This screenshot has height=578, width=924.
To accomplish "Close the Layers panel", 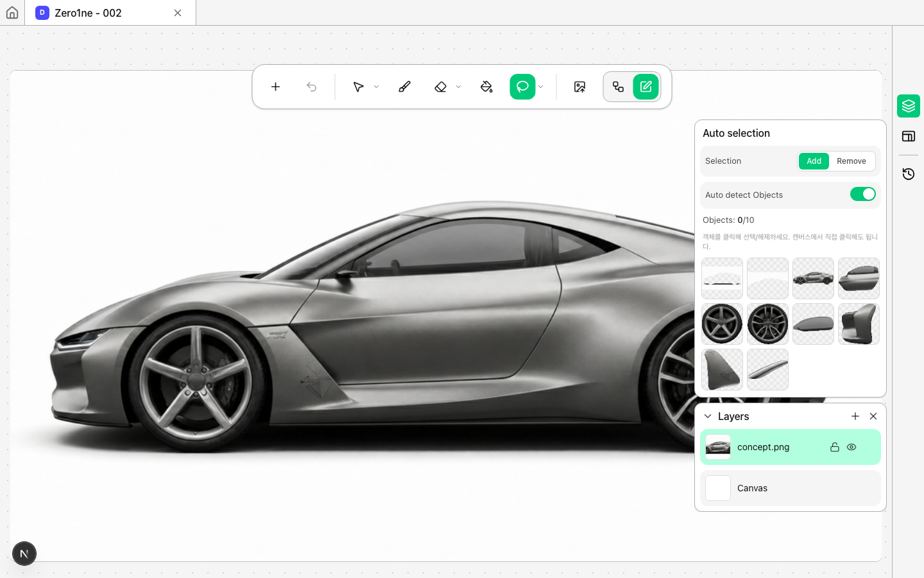I will point(873,416).
